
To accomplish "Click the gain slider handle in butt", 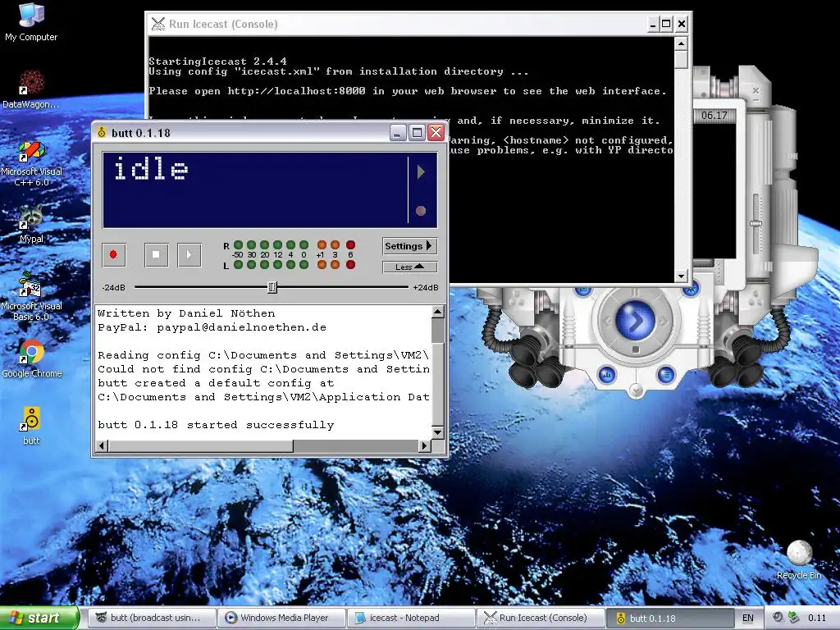I will (272, 287).
